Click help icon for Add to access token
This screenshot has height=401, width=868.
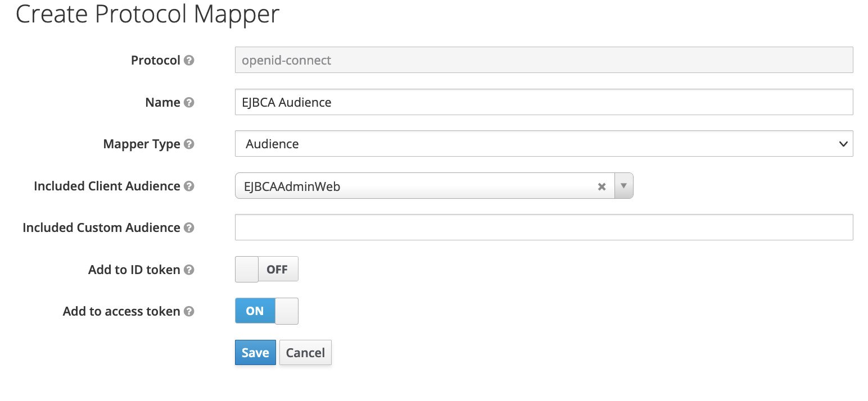[x=189, y=311]
